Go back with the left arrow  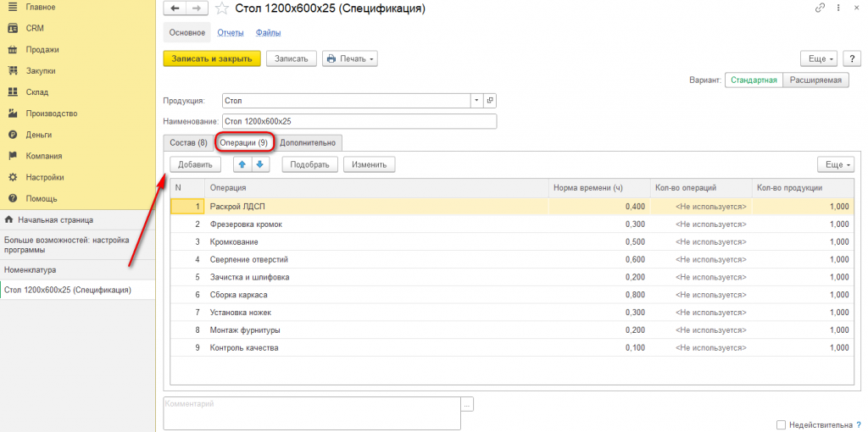175,8
